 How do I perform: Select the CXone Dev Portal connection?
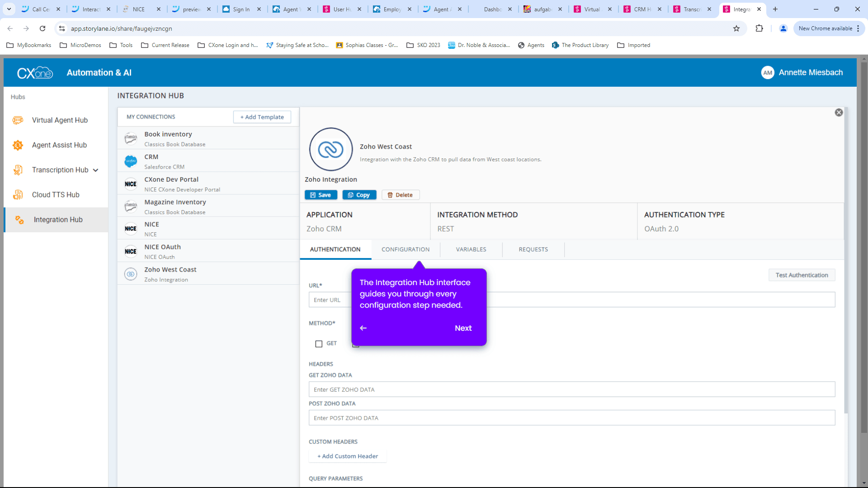pos(208,183)
